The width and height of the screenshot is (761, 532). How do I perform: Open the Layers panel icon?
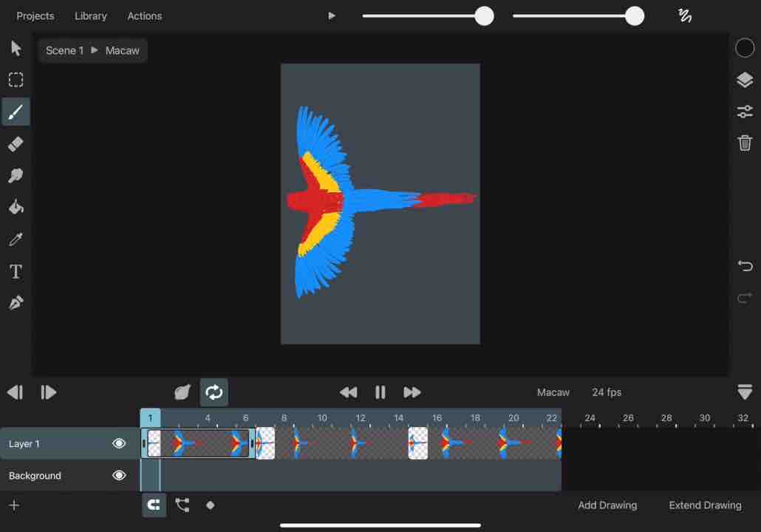point(745,80)
